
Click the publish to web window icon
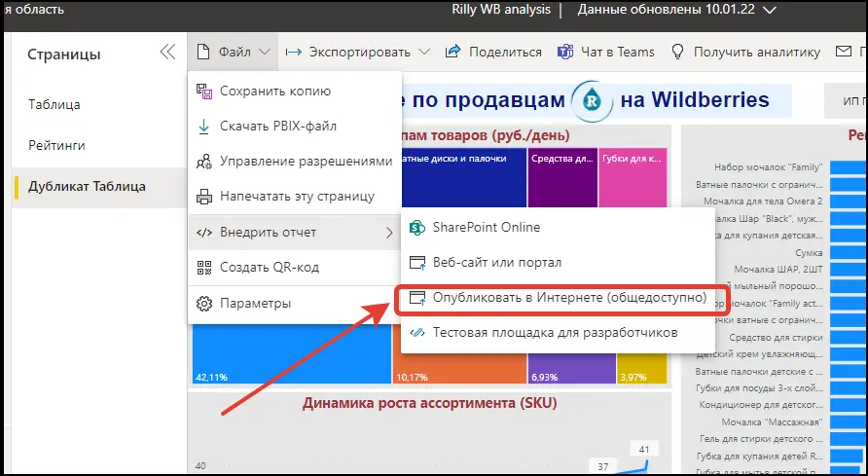click(x=416, y=298)
